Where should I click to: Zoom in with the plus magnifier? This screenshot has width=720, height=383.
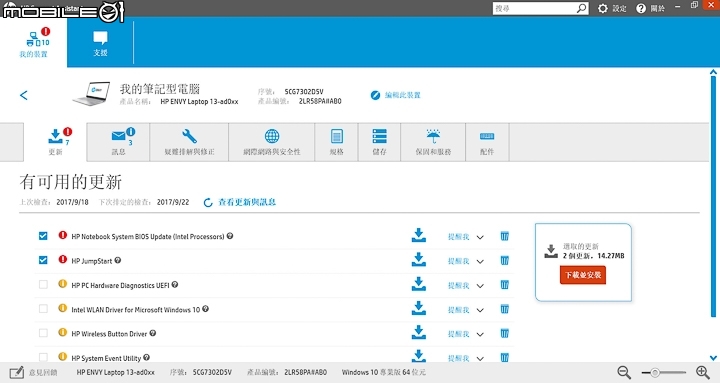(x=703, y=372)
